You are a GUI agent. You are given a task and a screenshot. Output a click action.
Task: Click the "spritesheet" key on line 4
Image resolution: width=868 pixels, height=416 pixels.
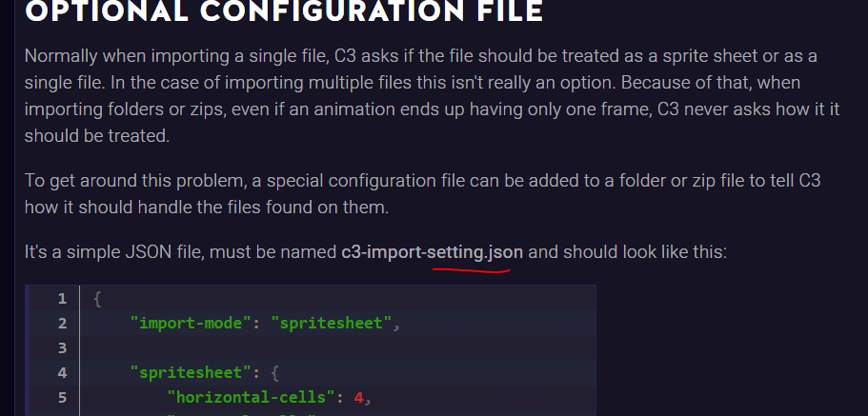[x=191, y=372]
